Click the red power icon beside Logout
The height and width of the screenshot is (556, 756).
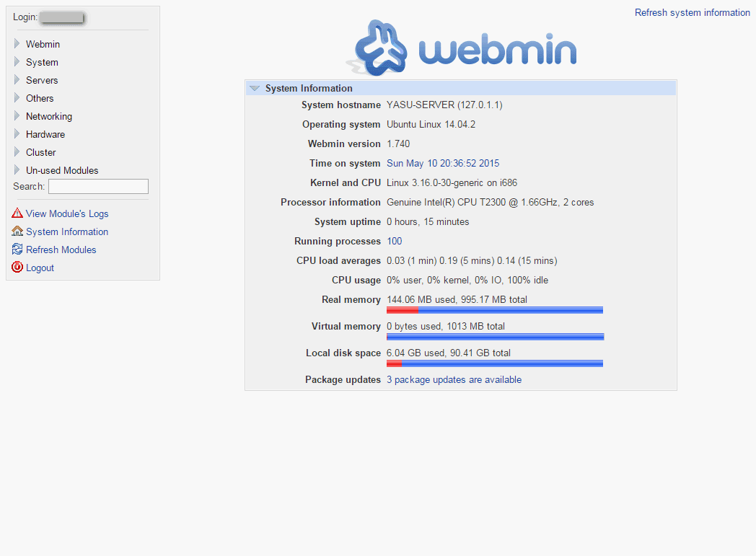coord(17,267)
